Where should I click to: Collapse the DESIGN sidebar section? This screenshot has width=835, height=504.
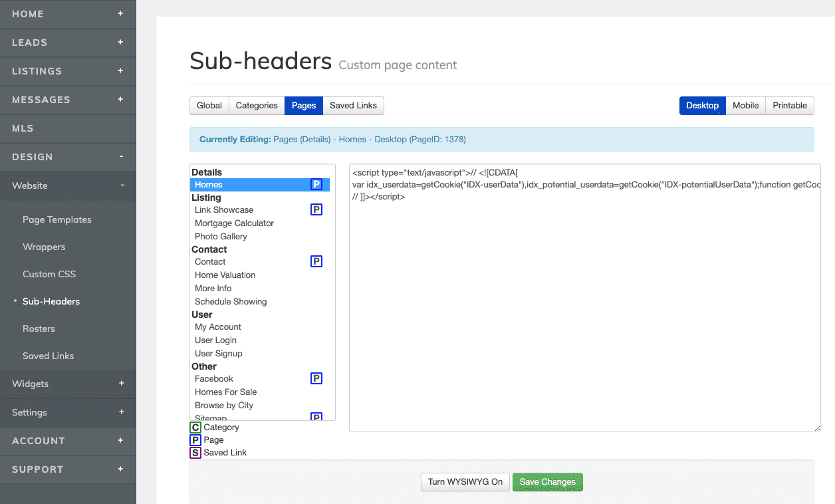pyautogui.click(x=121, y=156)
